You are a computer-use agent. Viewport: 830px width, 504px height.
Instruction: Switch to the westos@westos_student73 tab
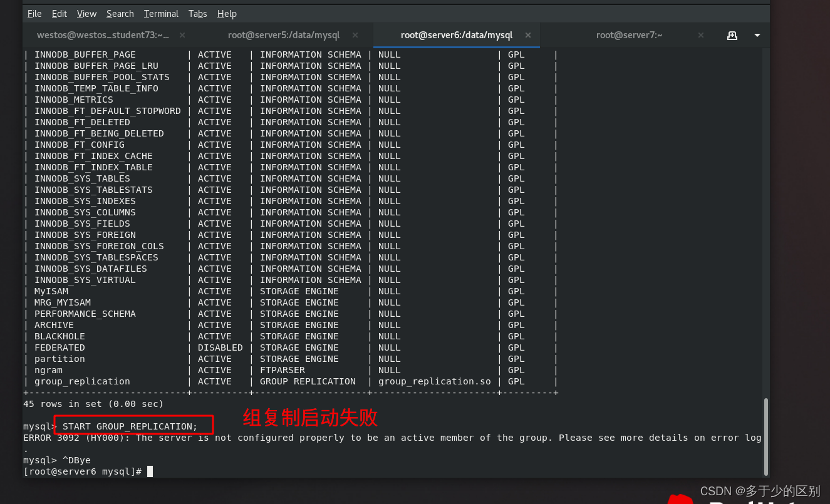click(103, 35)
